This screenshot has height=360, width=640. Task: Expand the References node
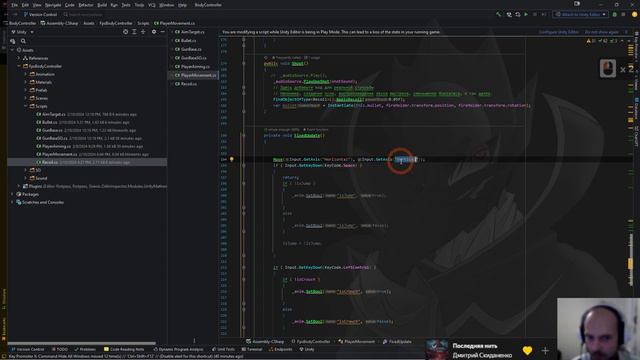(x=19, y=58)
